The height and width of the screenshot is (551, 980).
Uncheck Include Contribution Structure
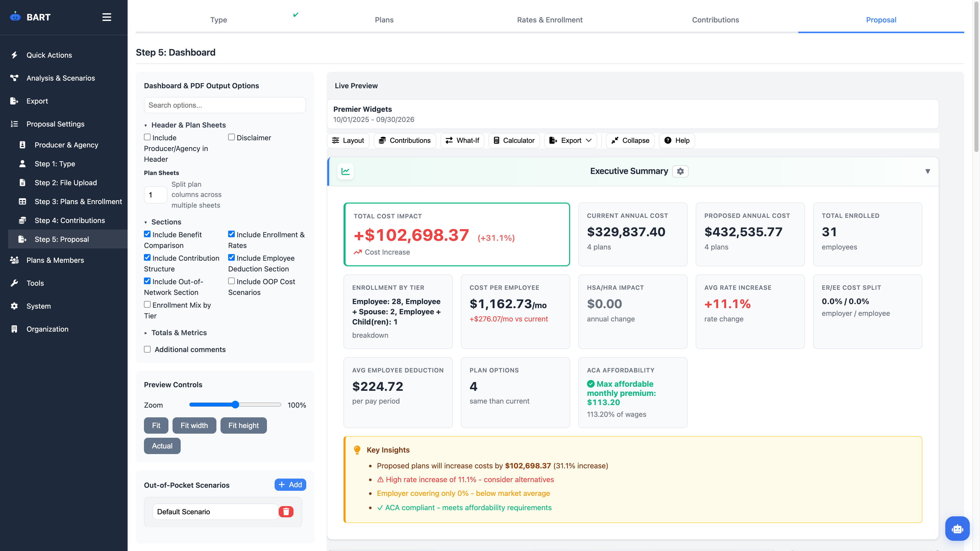point(147,258)
